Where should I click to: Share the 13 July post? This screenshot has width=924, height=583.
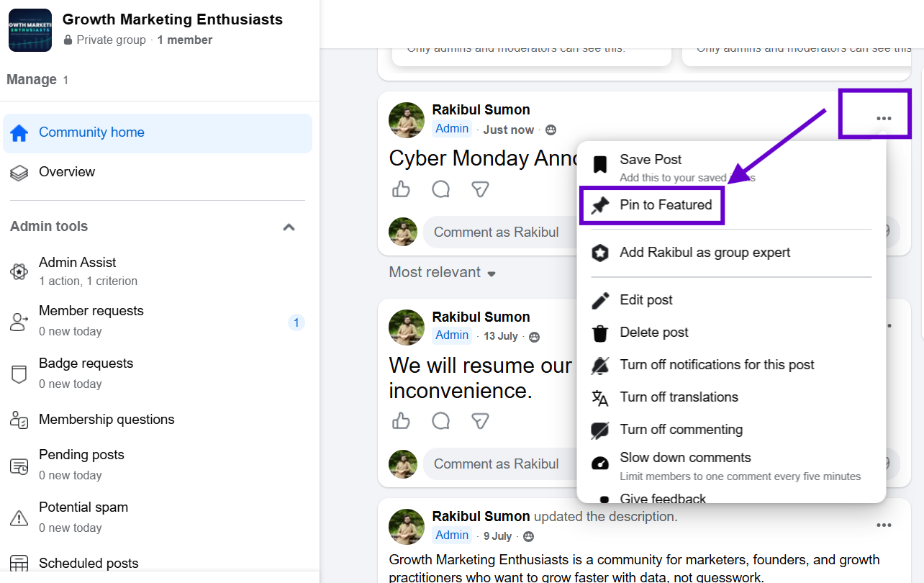click(x=480, y=420)
